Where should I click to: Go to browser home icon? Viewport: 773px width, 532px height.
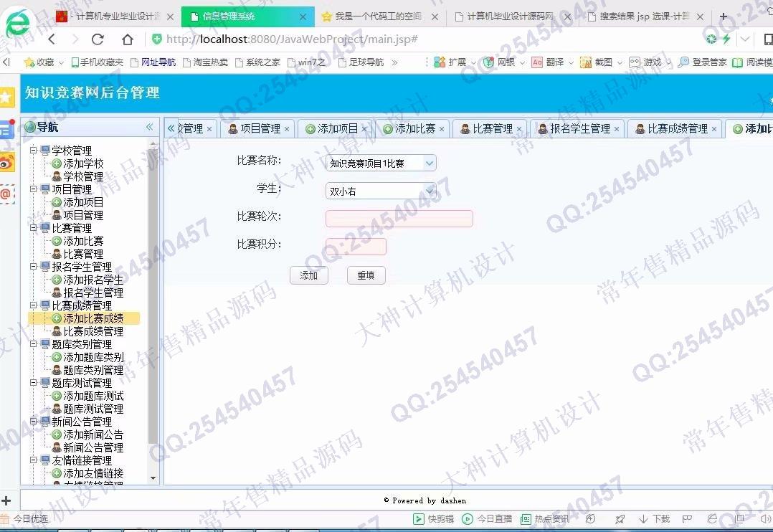point(127,39)
